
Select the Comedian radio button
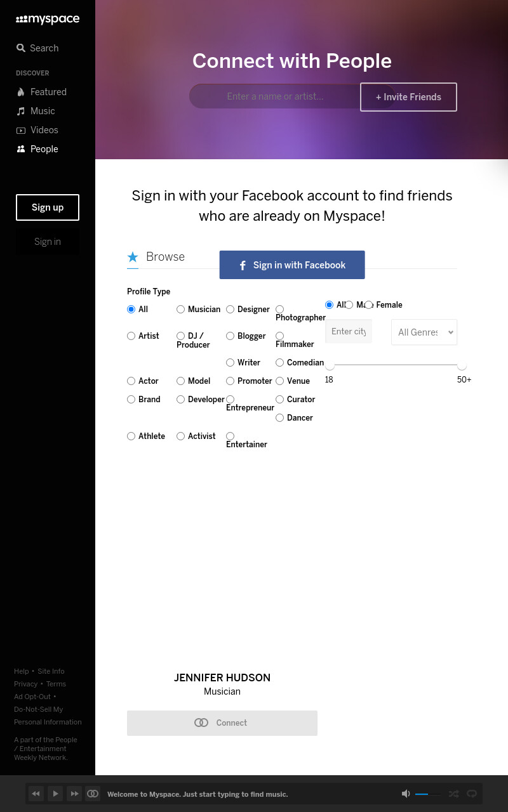pyautogui.click(x=280, y=363)
